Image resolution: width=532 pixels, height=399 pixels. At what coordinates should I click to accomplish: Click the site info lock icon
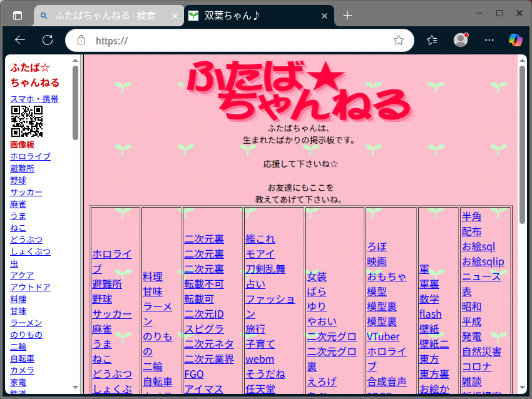[x=81, y=41]
